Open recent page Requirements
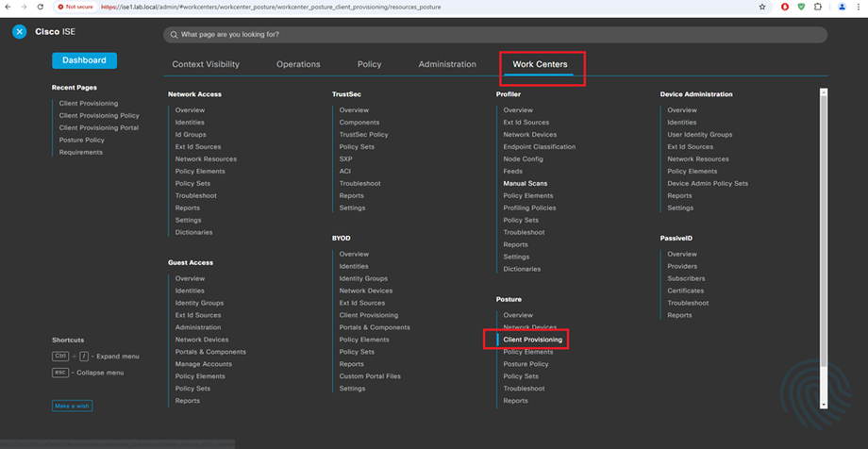Viewport: 868px width, 449px height. click(x=81, y=152)
